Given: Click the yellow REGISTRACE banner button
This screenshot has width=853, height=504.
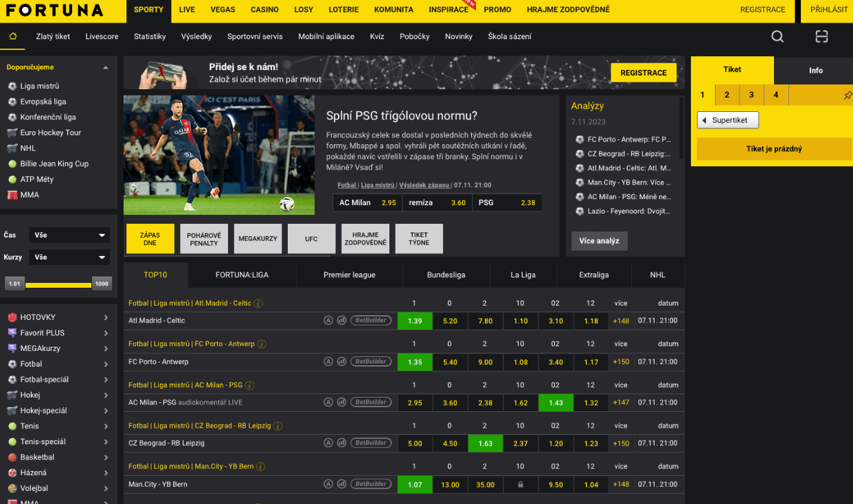Looking at the screenshot, I should pos(643,73).
